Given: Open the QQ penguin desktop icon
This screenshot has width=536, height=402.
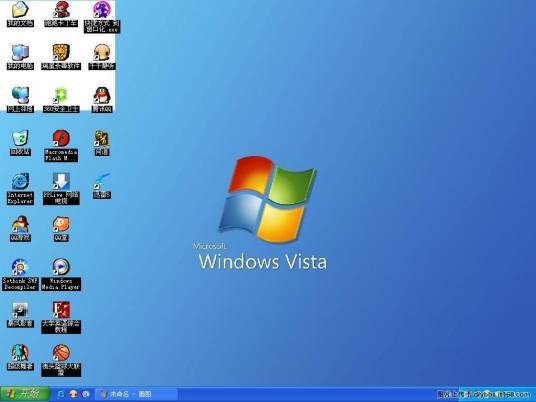Looking at the screenshot, I should 102,100.
